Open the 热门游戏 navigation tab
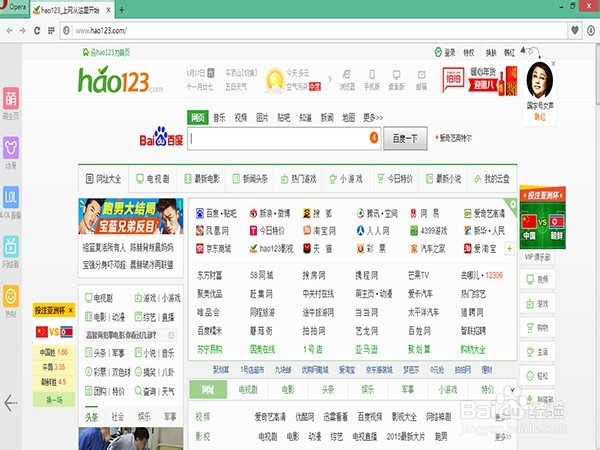The image size is (600, 450). click(298, 179)
